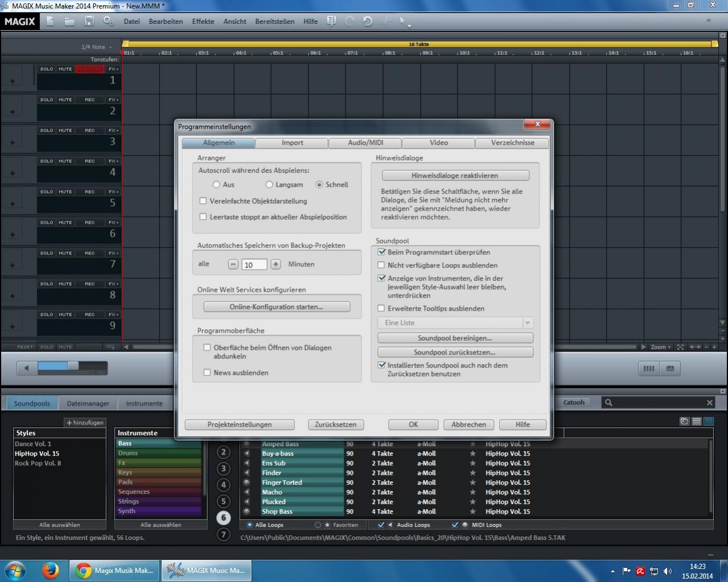Check 'Oberfläche beim Öffnen von Dialogen abdunkeln'
The height and width of the screenshot is (582, 728).
coord(207,348)
